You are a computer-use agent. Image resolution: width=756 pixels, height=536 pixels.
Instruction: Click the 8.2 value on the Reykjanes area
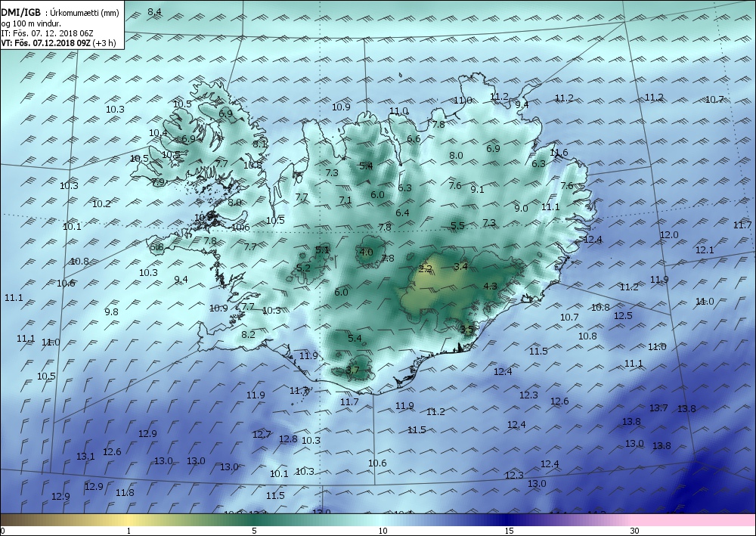(248, 334)
